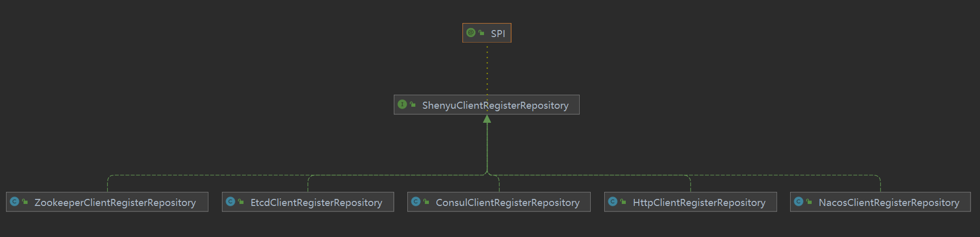Click the class icon of EtcdClientRegisterRepository
Viewport: 980px width, 237px height.
pos(230,201)
